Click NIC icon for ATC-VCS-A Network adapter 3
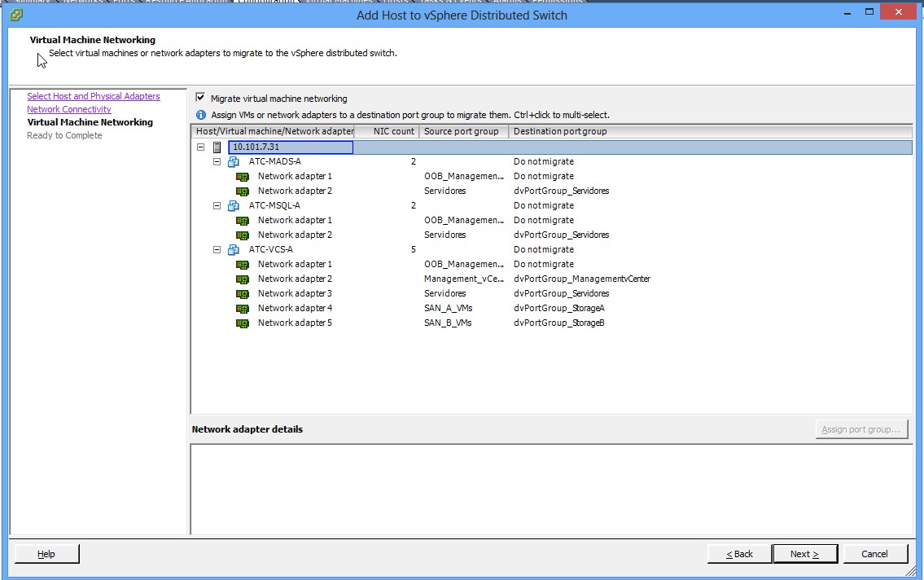This screenshot has height=580, width=924. pos(243,294)
